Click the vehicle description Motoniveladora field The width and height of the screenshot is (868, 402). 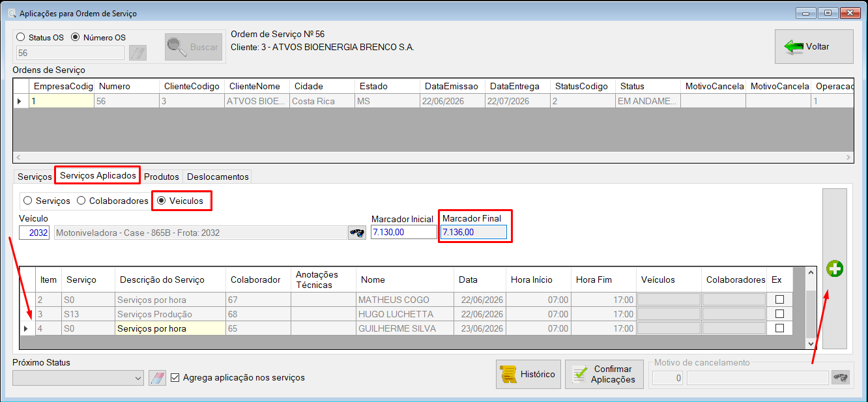(x=199, y=233)
